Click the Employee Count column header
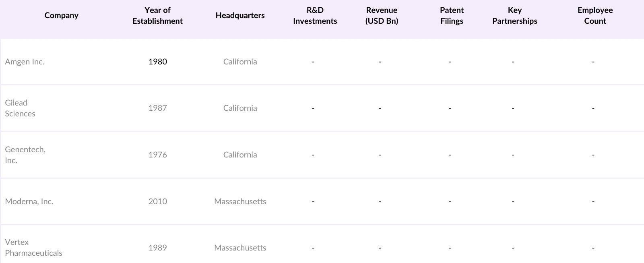Image resolution: width=644 pixels, height=263 pixels. click(x=595, y=15)
